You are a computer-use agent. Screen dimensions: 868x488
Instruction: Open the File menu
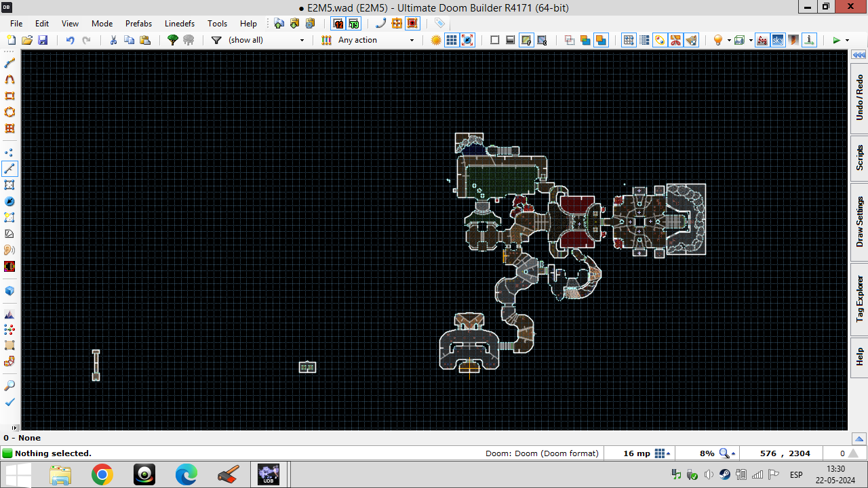(16, 24)
